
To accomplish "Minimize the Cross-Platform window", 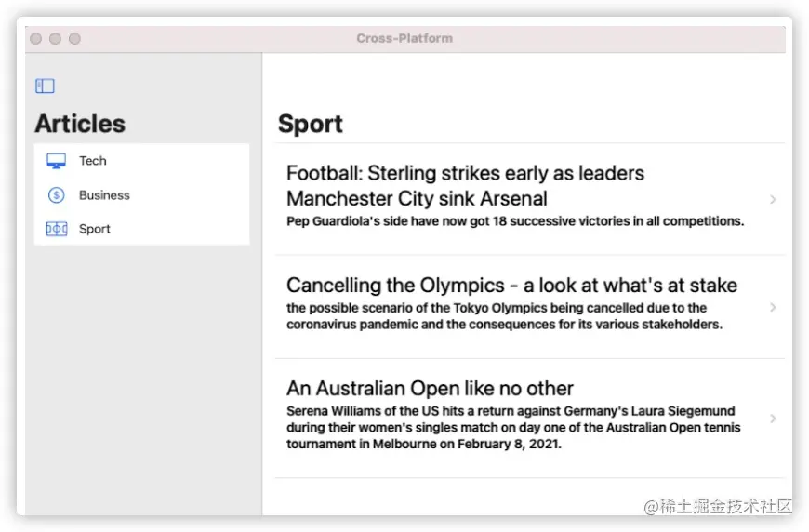I will 56,39.
